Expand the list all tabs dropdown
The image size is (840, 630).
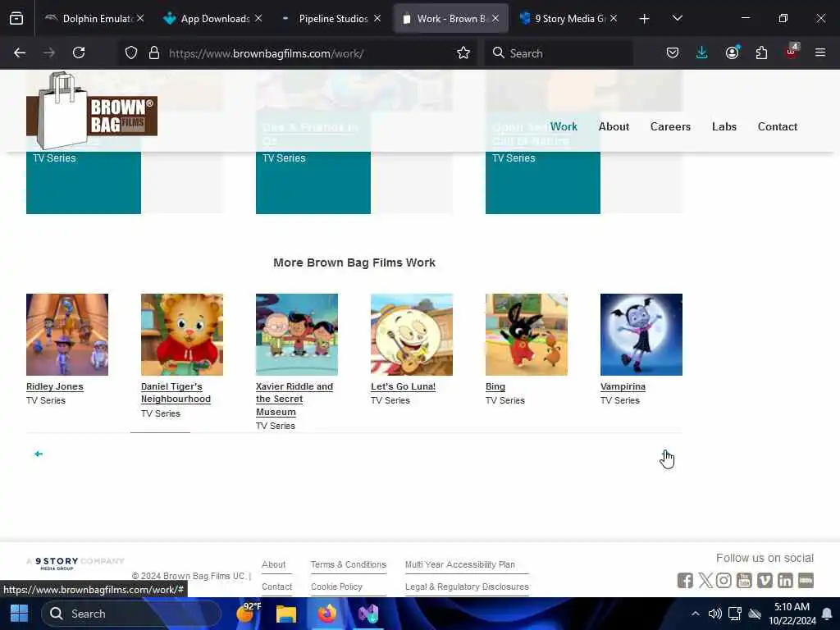coord(677,19)
